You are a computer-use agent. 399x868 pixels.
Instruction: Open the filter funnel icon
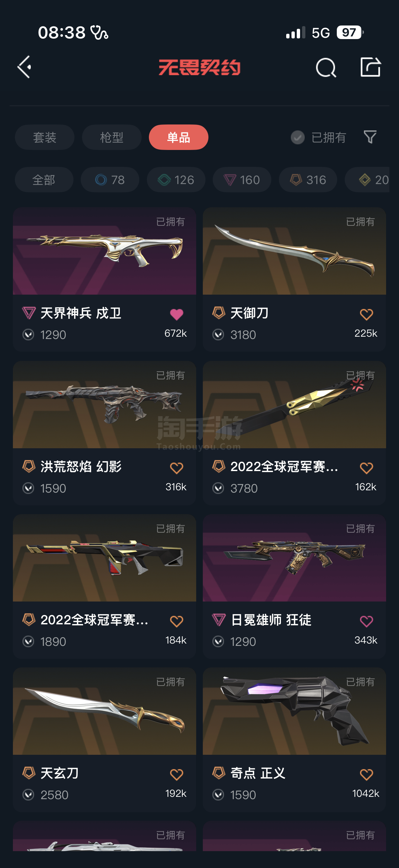pyautogui.click(x=370, y=137)
